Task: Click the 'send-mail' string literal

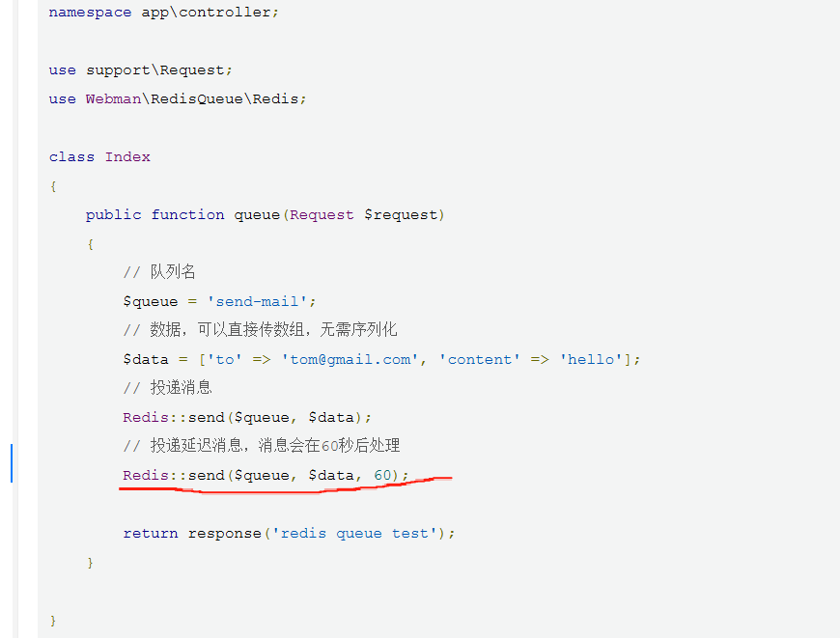Action: point(257,301)
